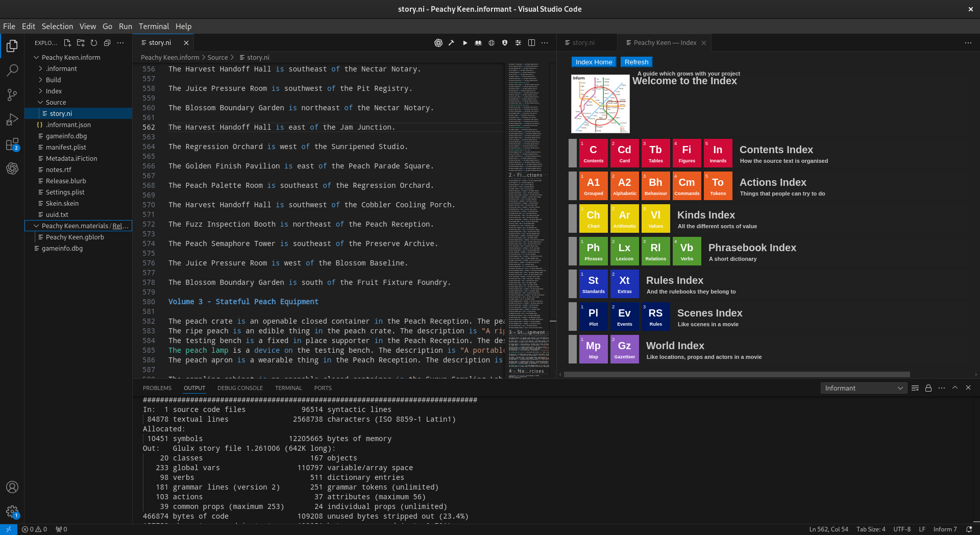Open Search in the activity bar
Image resolution: width=980 pixels, height=535 pixels.
point(12,70)
